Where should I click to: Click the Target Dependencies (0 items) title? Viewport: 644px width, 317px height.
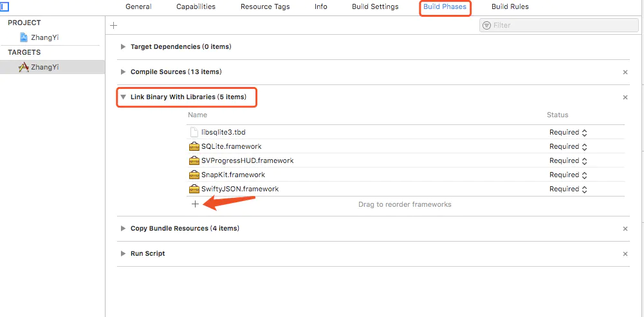(x=181, y=47)
